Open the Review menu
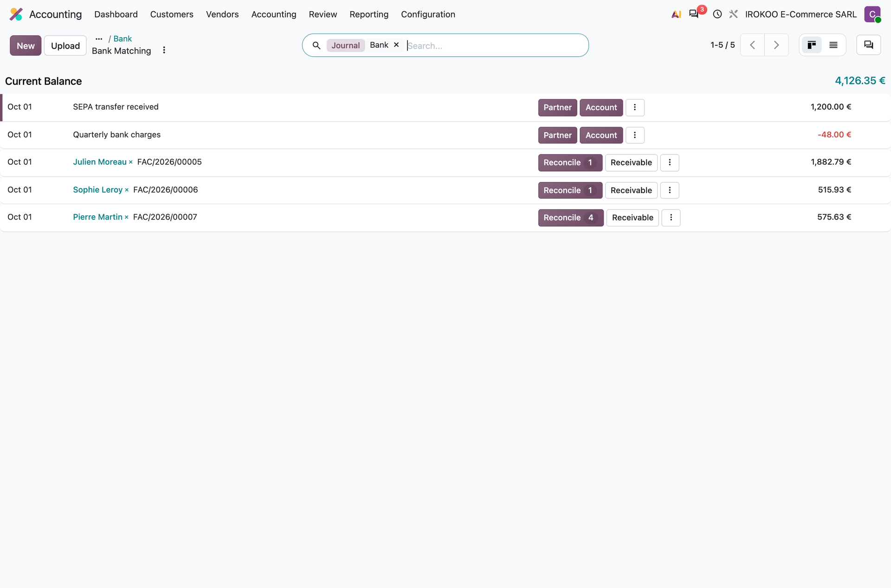Image resolution: width=891 pixels, height=588 pixels. coord(323,14)
